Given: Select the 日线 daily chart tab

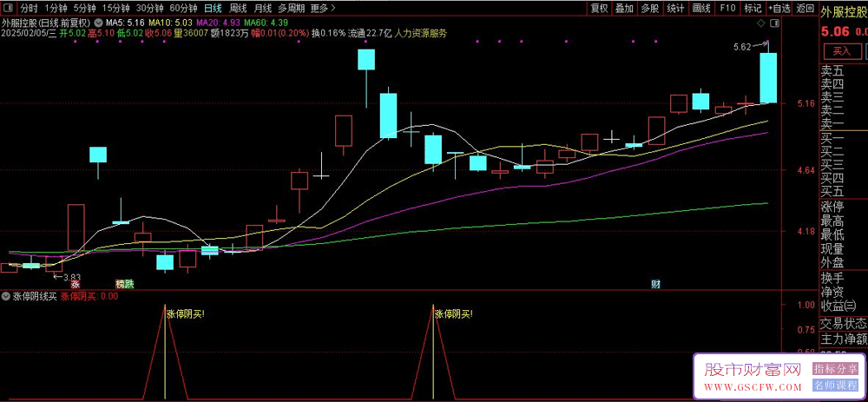Looking at the screenshot, I should tap(214, 9).
